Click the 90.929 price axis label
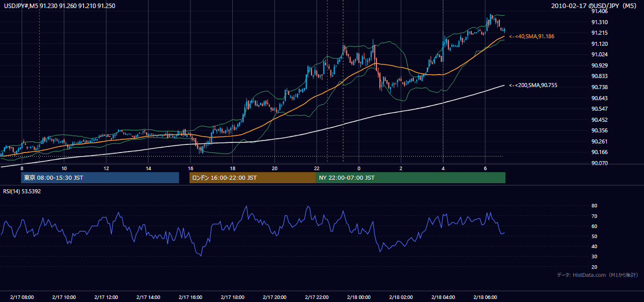Screen dimensions: 644x302 coord(600,65)
